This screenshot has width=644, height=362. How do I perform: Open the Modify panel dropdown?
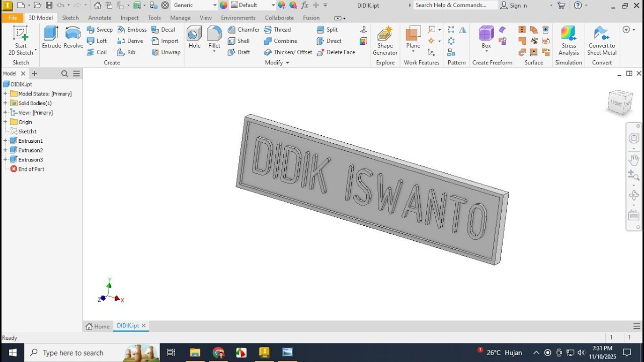click(277, 63)
